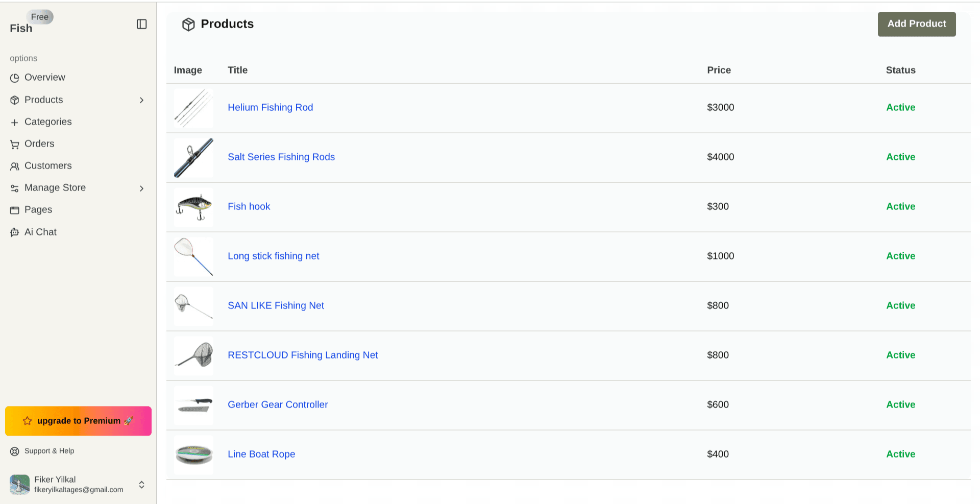Open the account switcher chevron
Screen dimensions: 980x504
pyautogui.click(x=141, y=485)
